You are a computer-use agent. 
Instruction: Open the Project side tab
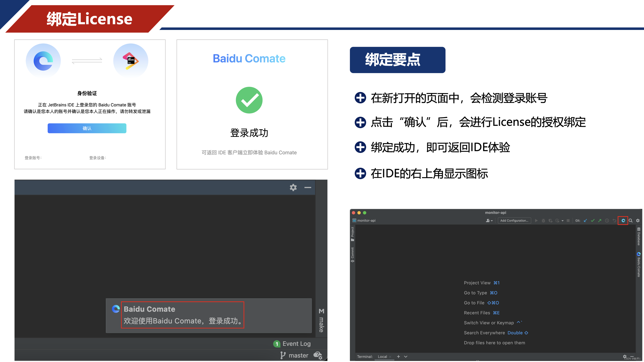[352, 234]
